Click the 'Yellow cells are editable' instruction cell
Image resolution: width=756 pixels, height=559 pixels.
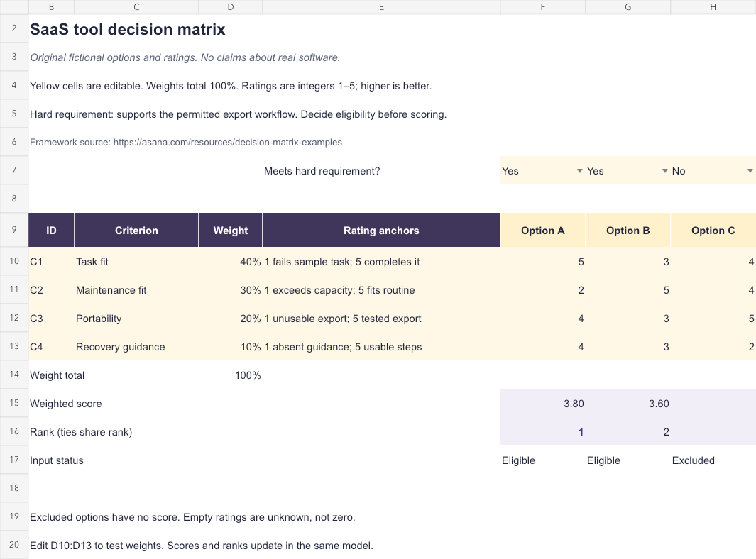tap(231, 86)
